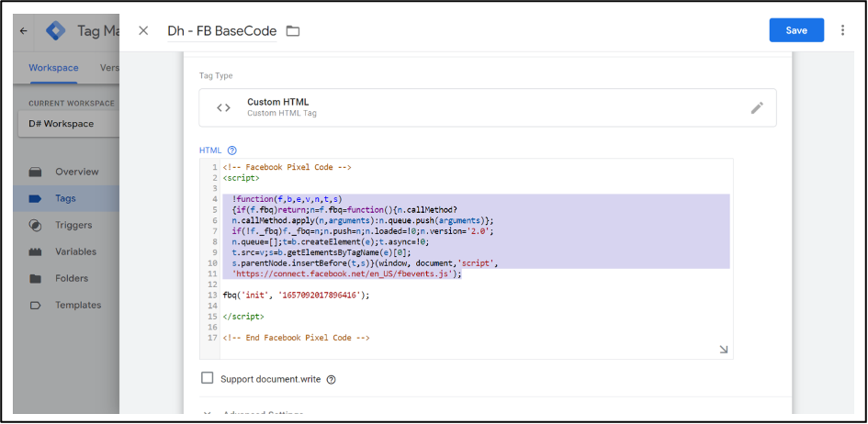Switch to the Workspace tab
Viewport: 868px width, 424px height.
(x=53, y=68)
